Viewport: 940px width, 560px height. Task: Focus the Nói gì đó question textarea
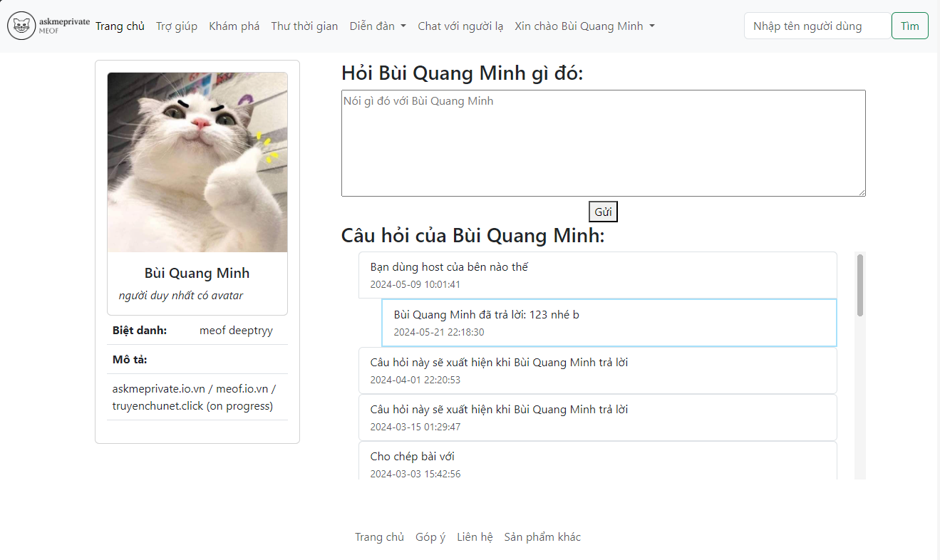tap(603, 143)
